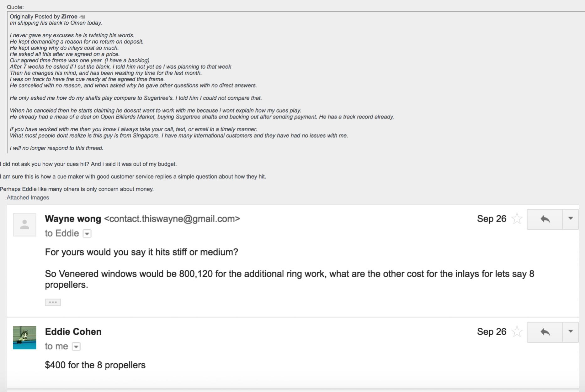Click Eddie Cohen's profile picture
Viewport: 585px width, 392px height.
(x=24, y=337)
